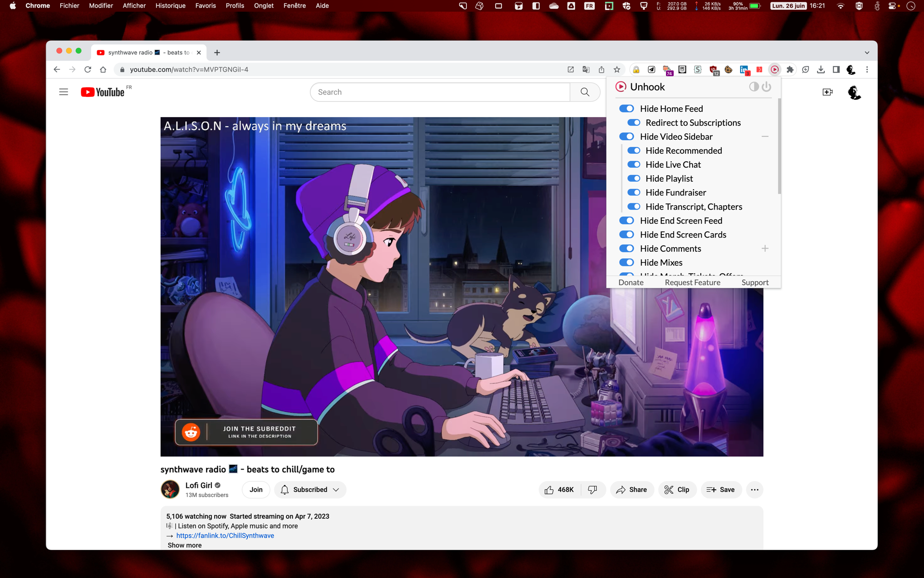Click the Unhook dark mode contrast icon
This screenshot has width=924, height=578.
(754, 87)
